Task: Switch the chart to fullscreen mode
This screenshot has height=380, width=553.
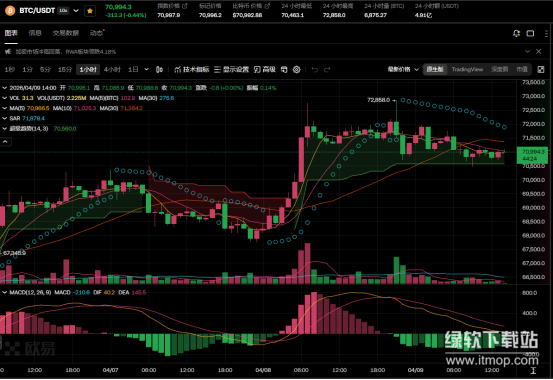Action: [541, 70]
